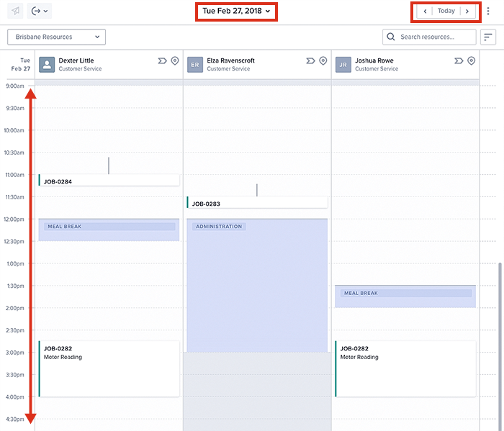Screen dimensions: 504x431
Task: Click Elza Ravenscroft's ER avatar
Action: coord(195,65)
